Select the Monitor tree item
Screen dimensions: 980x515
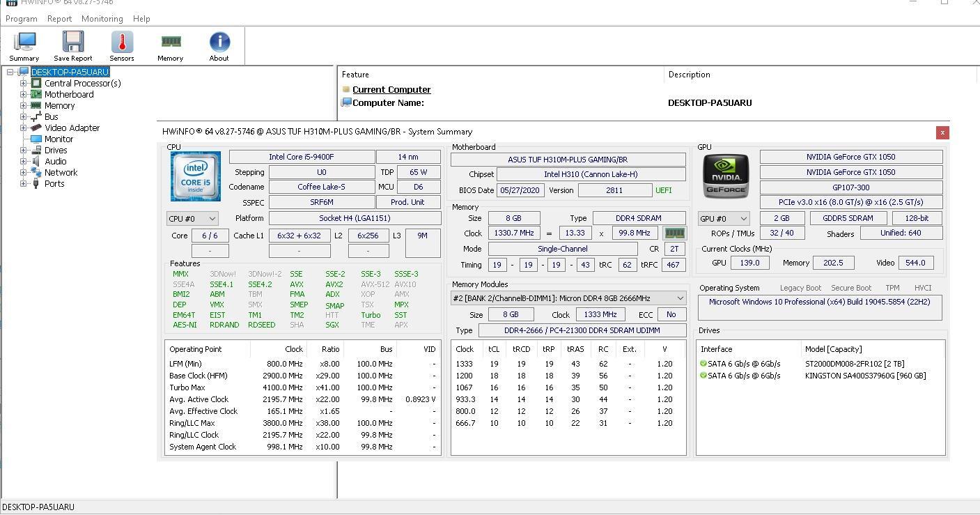pyautogui.click(x=59, y=139)
